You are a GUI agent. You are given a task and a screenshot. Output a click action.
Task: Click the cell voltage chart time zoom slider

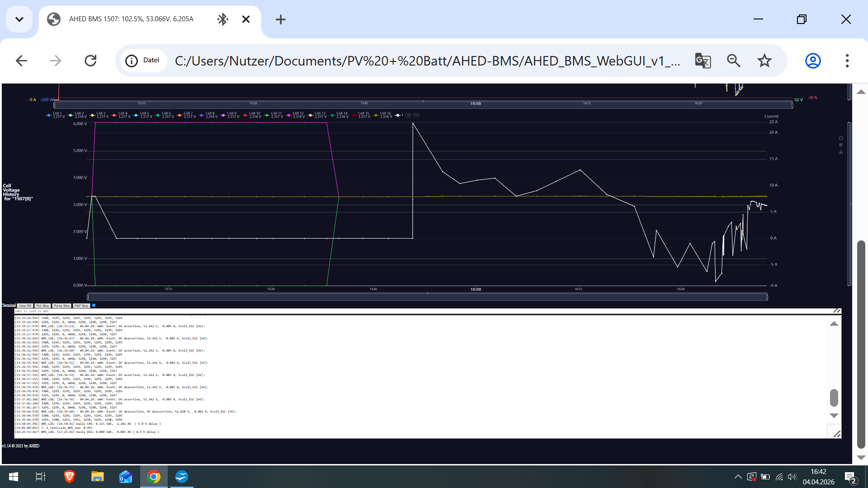[x=427, y=297]
